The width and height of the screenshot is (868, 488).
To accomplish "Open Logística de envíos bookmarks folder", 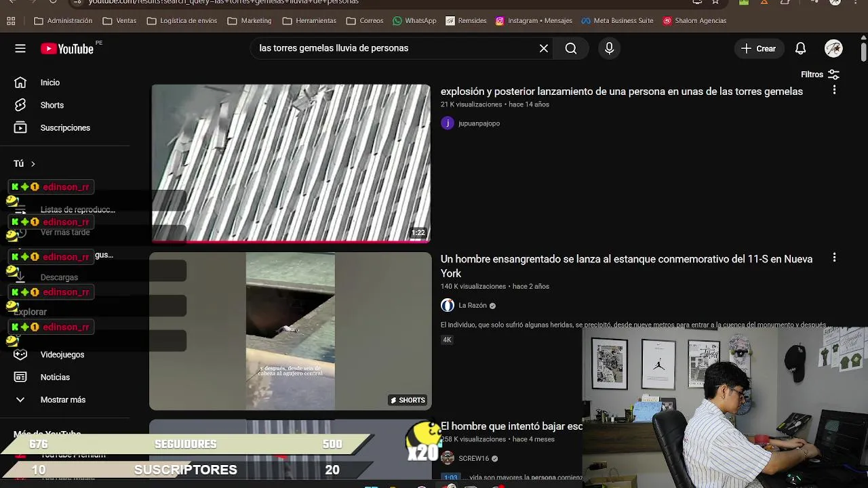I will (182, 21).
